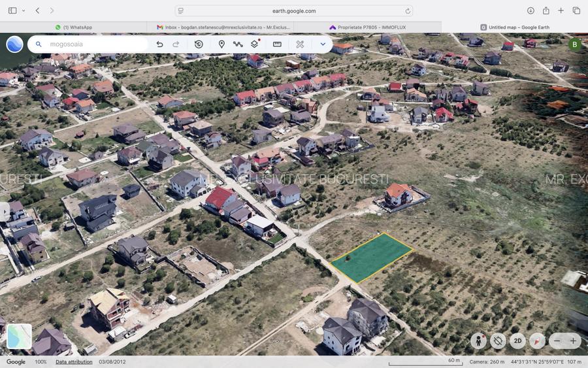Image resolution: width=588 pixels, height=368 pixels.
Task: Click the search field showing mogosoaia
Action: [91, 44]
